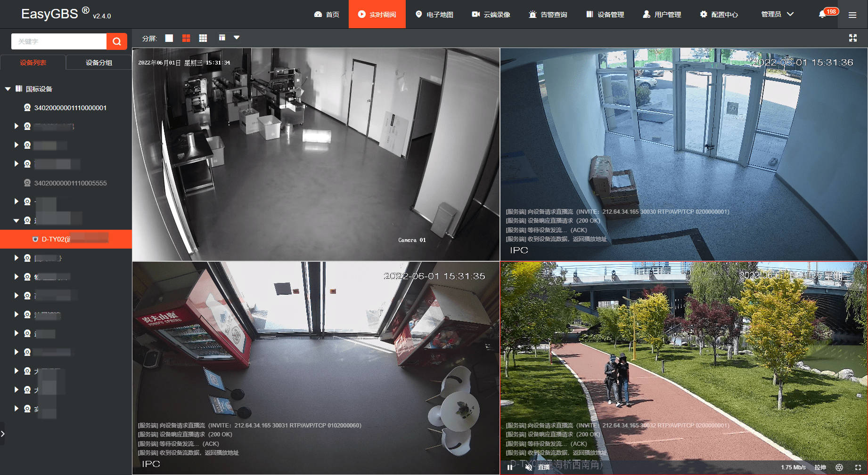868x475 pixels.
Task: Expand sidebar collapse arrow on left edge
Action: click(x=2, y=434)
